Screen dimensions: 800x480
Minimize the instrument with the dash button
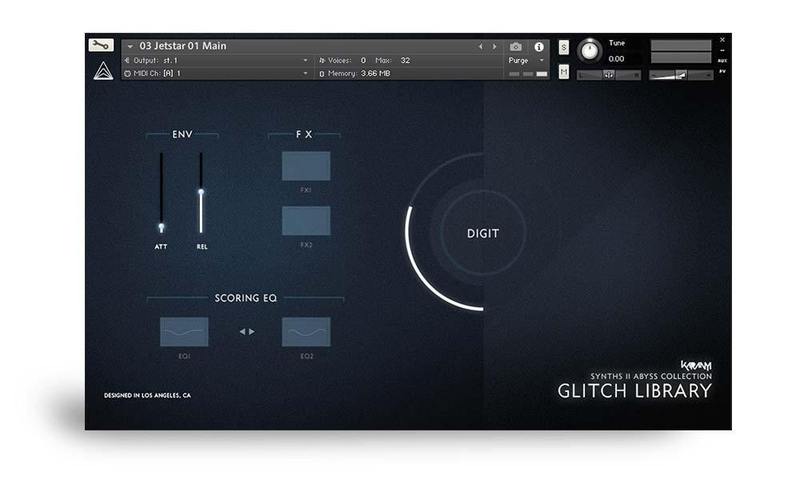click(x=722, y=50)
